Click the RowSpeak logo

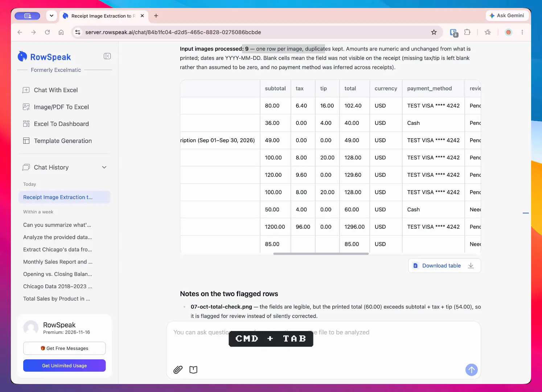tap(44, 57)
